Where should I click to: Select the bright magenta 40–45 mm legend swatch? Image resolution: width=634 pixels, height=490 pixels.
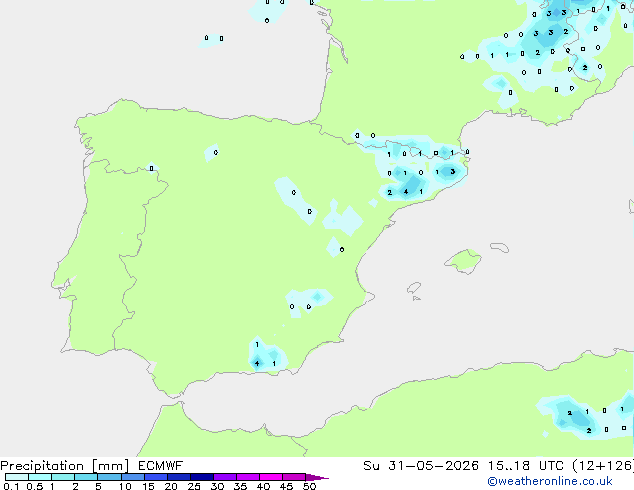tap(271, 477)
